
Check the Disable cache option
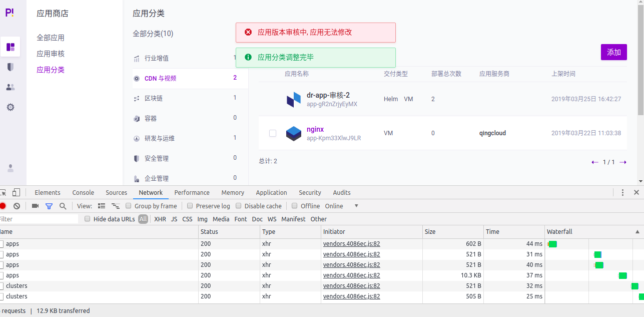click(239, 206)
